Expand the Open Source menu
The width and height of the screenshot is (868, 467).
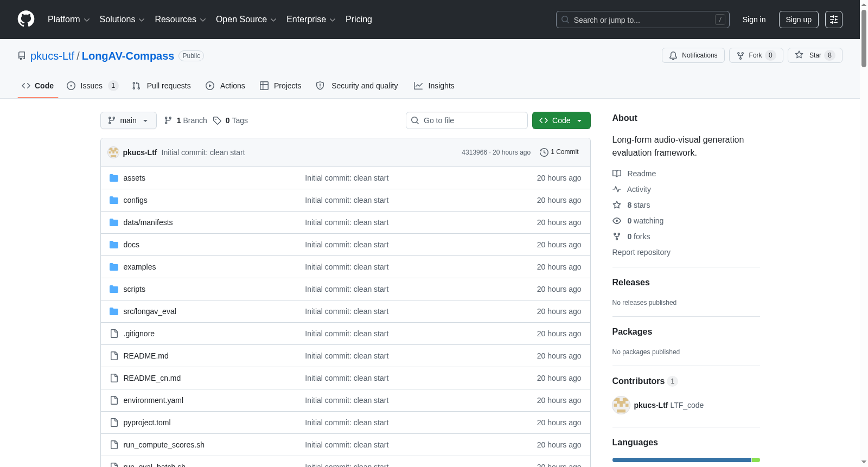click(246, 20)
